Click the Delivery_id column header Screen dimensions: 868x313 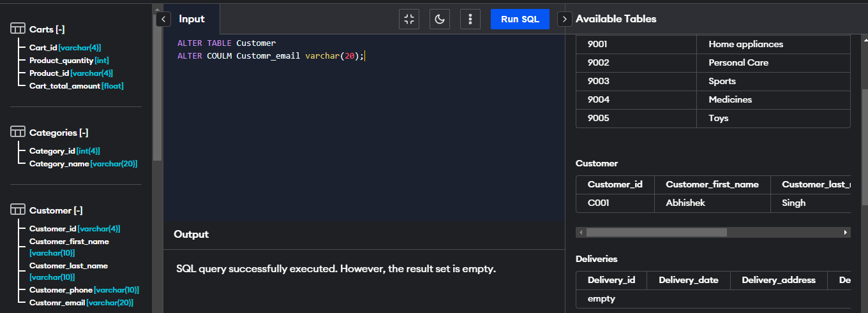click(611, 280)
